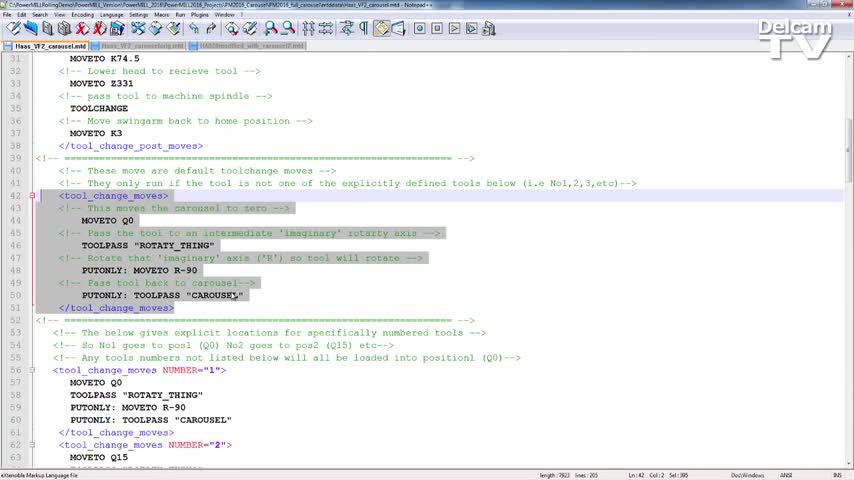
Task: Open the Settings menu
Action: (x=138, y=15)
